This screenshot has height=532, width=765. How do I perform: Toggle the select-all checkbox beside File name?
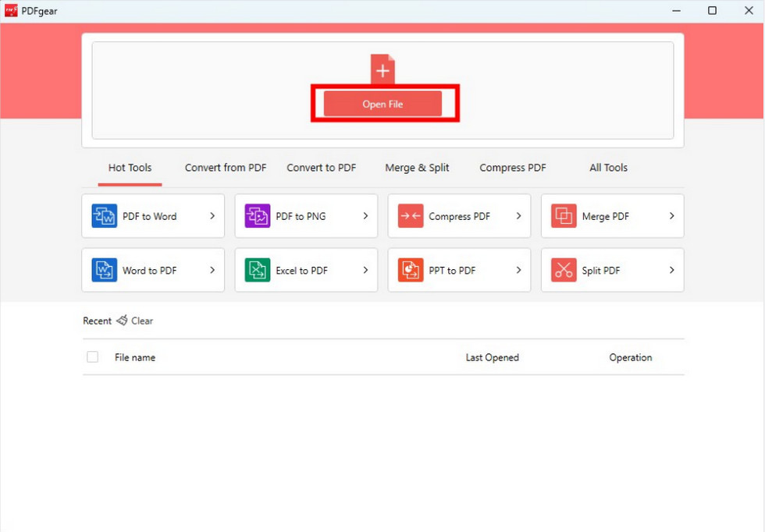[x=92, y=356]
